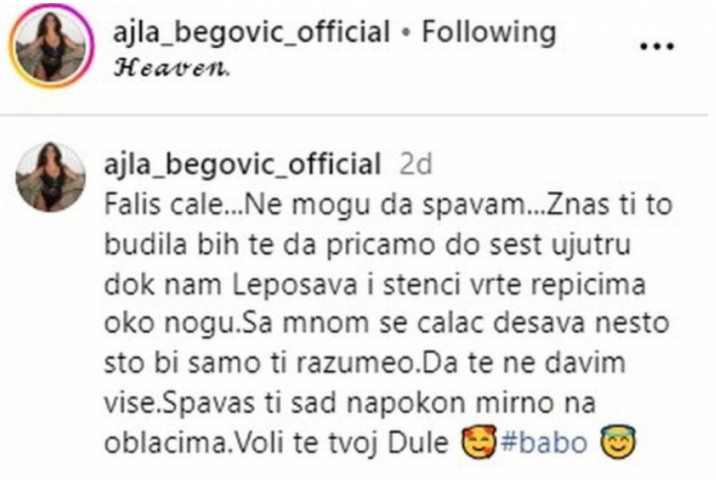Open the ajla_begovic_official profile from the header
The width and height of the screenshot is (716, 480).
click(x=251, y=33)
